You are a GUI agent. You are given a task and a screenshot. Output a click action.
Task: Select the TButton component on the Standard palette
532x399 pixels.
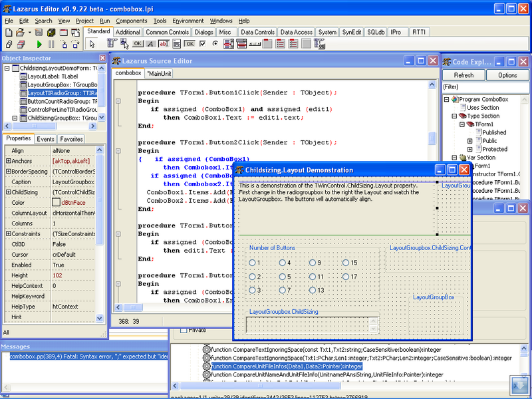pyautogui.click(x=136, y=44)
